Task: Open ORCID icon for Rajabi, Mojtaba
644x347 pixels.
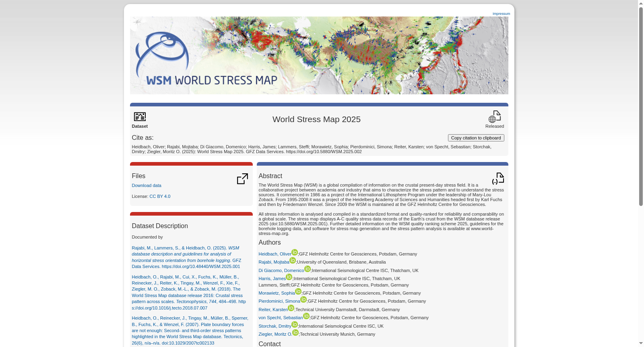Action: pos(293,260)
